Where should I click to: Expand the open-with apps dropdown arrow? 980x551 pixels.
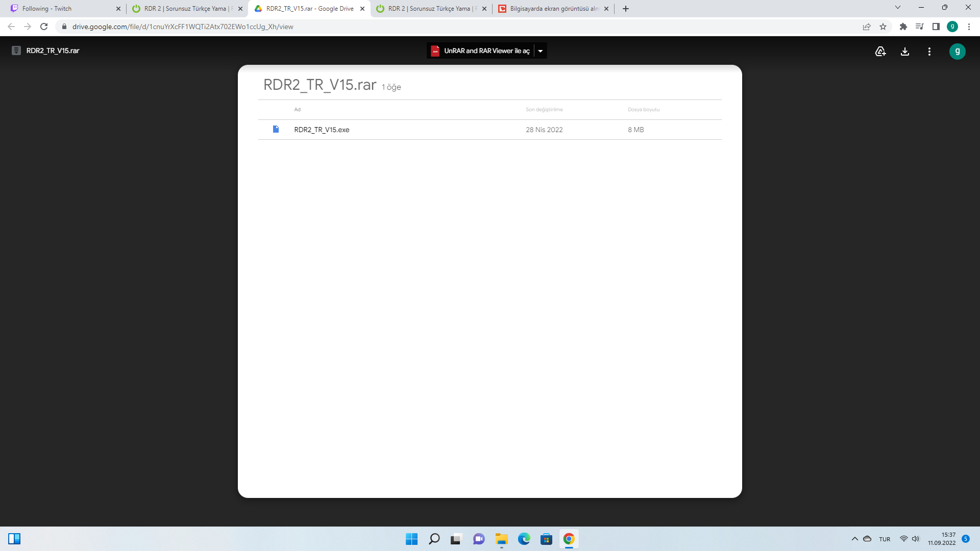coord(541,51)
